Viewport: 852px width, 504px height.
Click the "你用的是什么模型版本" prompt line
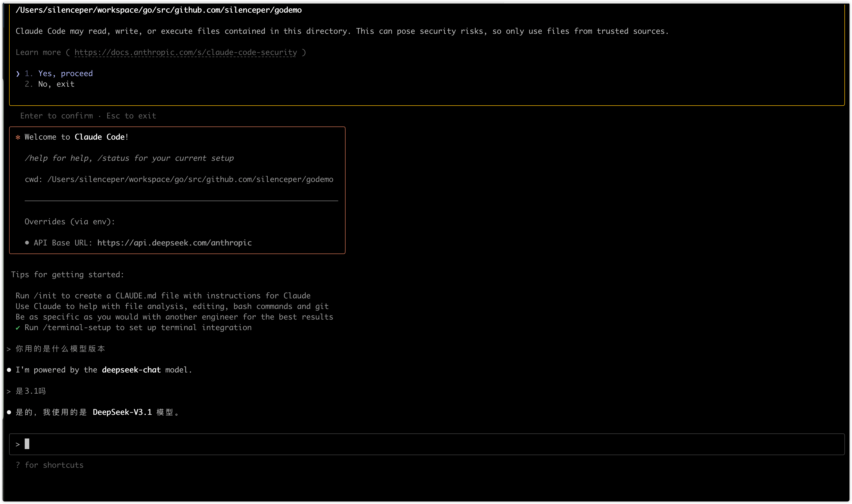pyautogui.click(x=60, y=349)
